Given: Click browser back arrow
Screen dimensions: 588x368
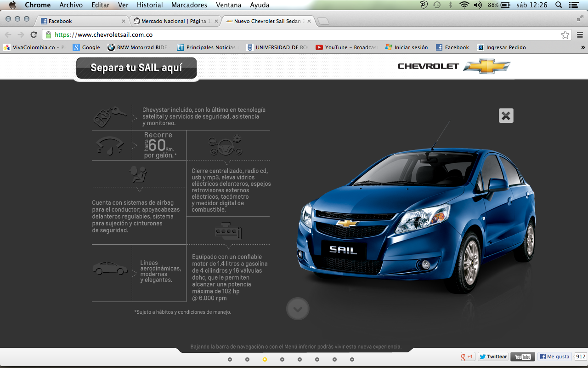Looking at the screenshot, I should (x=8, y=34).
